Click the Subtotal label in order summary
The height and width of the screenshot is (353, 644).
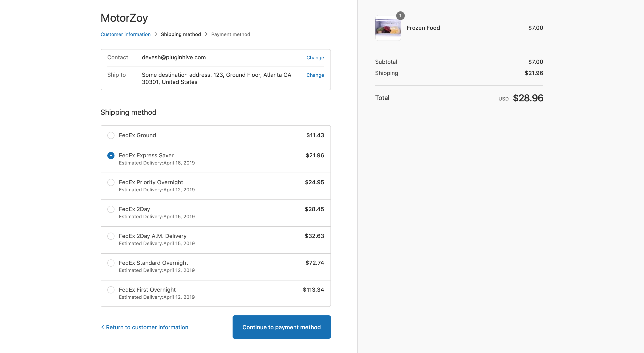point(386,62)
